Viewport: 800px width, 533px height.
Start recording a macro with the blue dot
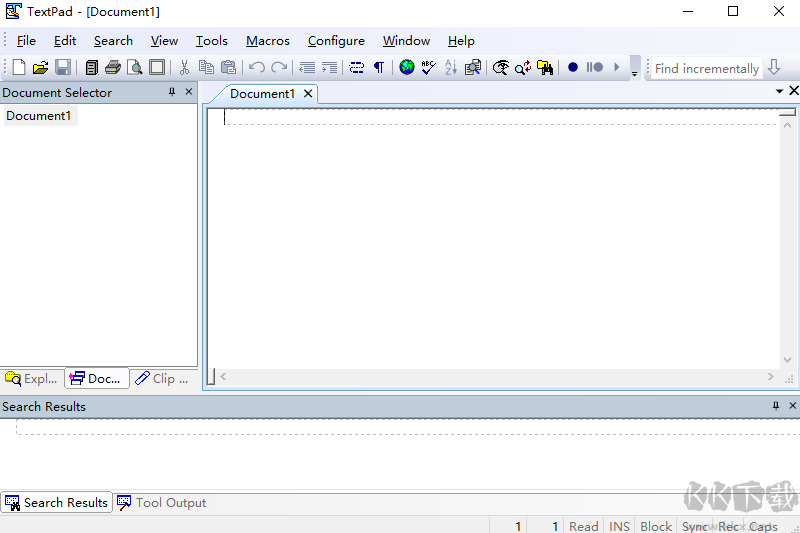[572, 67]
